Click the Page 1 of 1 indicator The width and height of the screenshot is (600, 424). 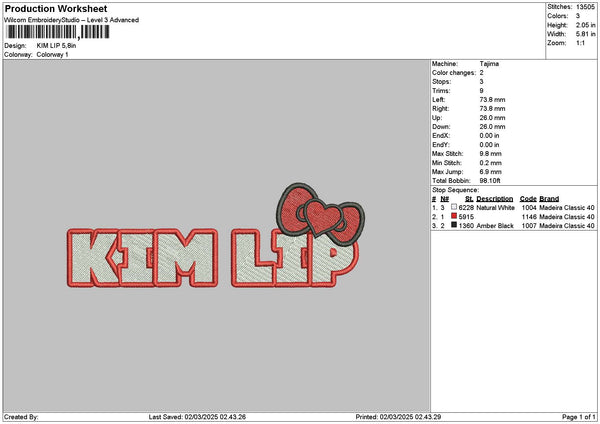coord(579,417)
